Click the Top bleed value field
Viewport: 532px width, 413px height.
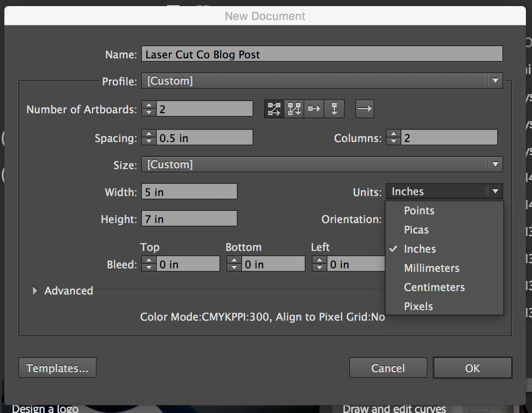[x=188, y=264]
